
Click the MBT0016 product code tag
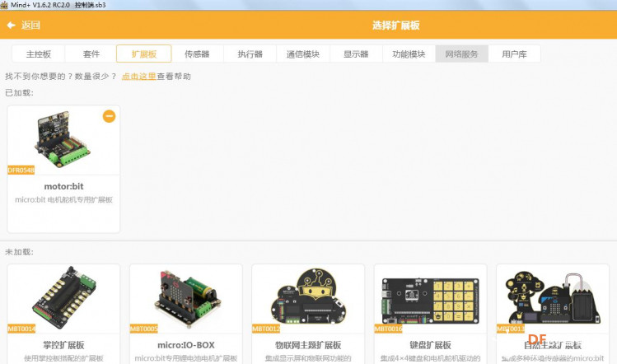(x=388, y=329)
